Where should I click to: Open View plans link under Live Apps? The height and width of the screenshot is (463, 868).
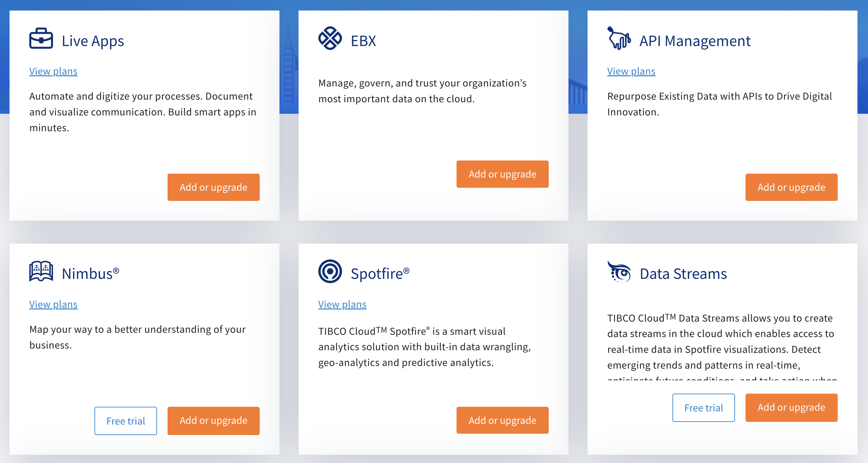[53, 71]
